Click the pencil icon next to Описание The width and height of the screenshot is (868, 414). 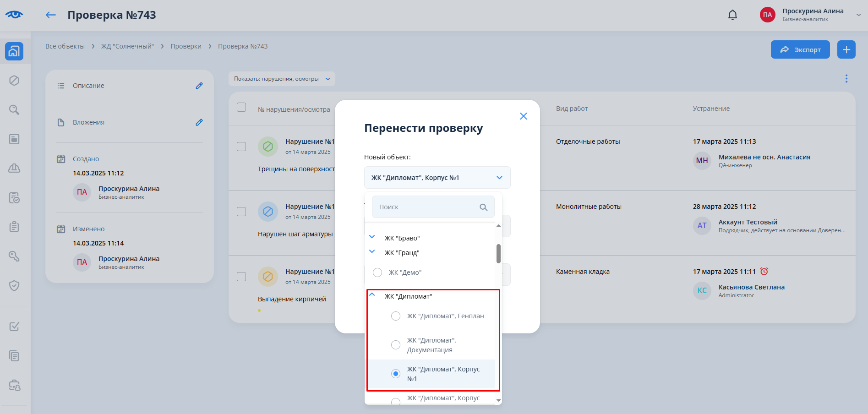tap(199, 86)
